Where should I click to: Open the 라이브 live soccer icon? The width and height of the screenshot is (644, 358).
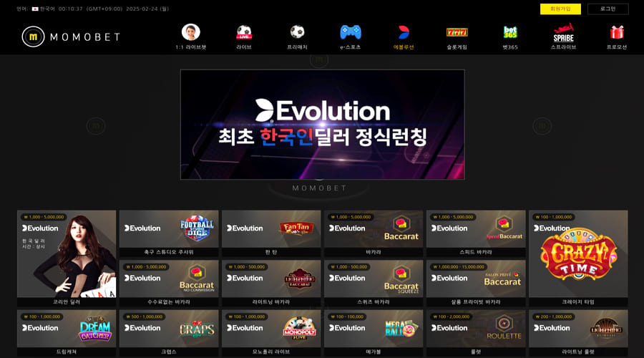(244, 32)
